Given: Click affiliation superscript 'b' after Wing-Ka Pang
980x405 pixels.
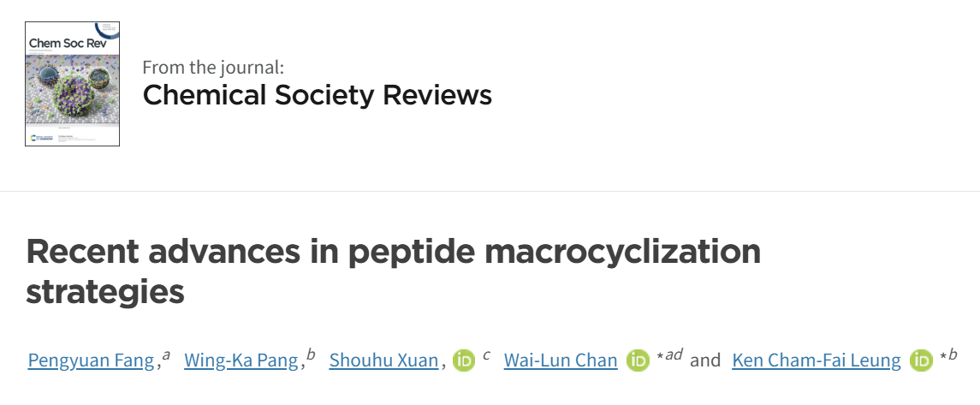Looking at the screenshot, I should click(x=311, y=354).
